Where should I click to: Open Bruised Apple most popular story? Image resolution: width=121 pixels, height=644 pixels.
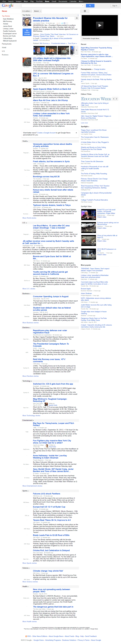pos(86,289)
